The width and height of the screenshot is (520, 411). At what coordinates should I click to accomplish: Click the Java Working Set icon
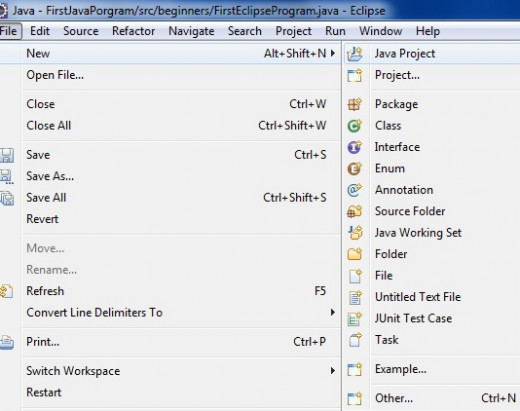[x=354, y=233]
